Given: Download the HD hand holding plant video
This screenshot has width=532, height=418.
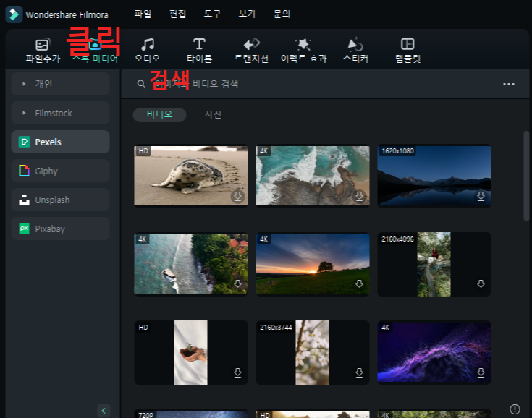Looking at the screenshot, I should (237, 372).
